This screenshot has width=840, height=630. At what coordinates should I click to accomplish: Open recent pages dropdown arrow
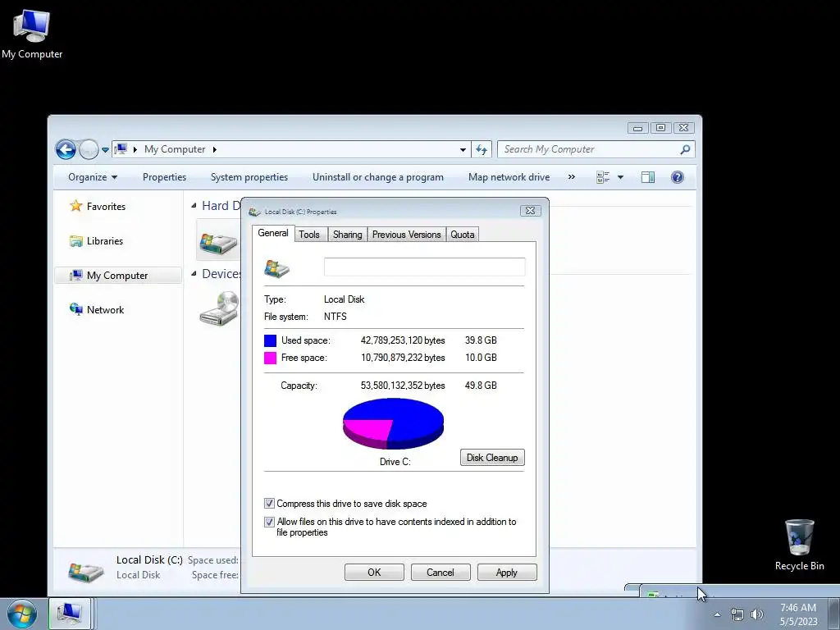click(105, 150)
